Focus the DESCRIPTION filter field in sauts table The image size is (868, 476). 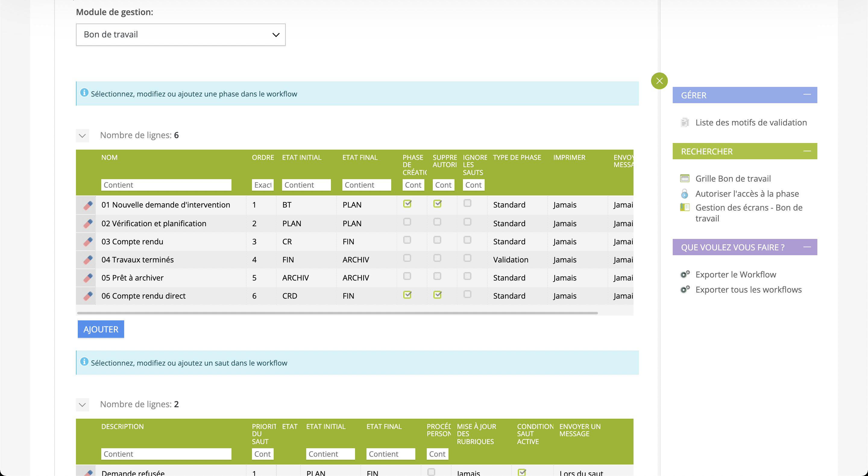click(x=166, y=454)
